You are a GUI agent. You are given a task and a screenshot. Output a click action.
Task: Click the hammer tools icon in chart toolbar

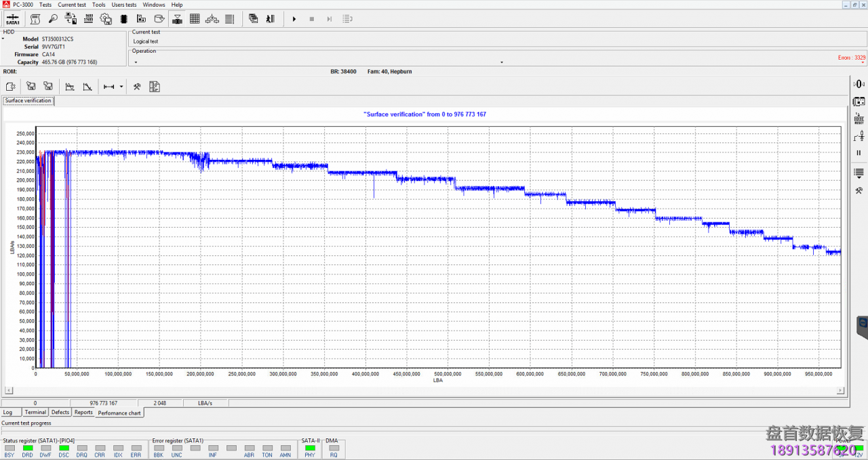pyautogui.click(x=136, y=87)
